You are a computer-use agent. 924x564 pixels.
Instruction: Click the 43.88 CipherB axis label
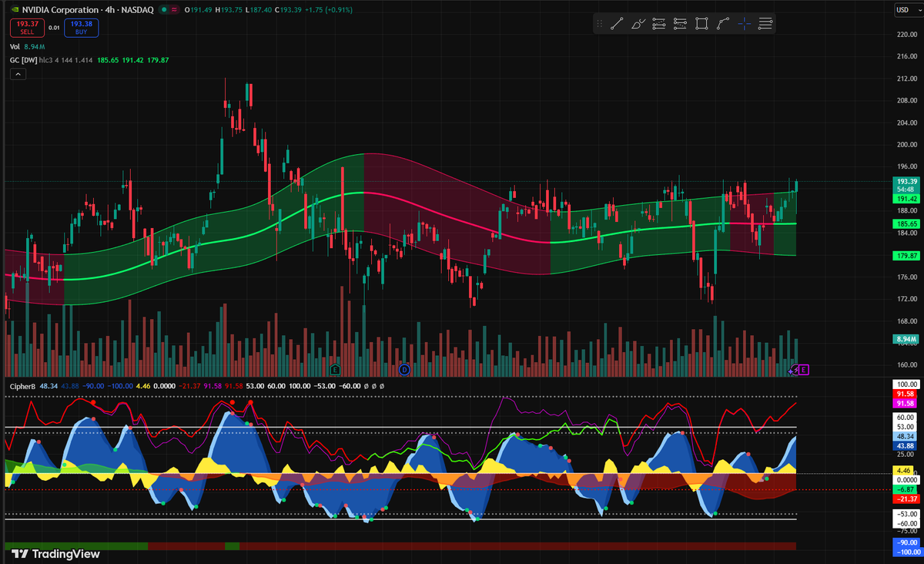[x=905, y=446]
